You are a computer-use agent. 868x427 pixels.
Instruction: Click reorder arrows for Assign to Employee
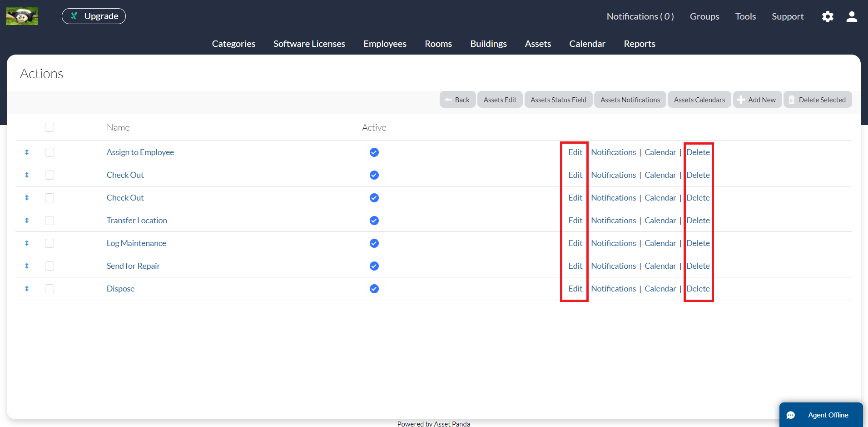[x=27, y=152]
